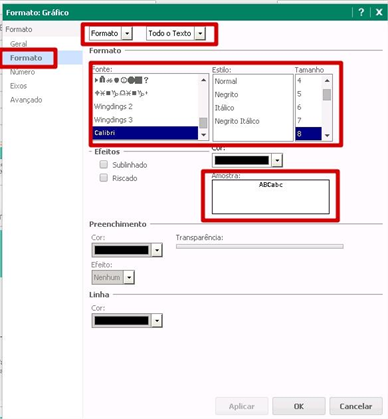Enable the Sublinhado checkbox

point(104,164)
